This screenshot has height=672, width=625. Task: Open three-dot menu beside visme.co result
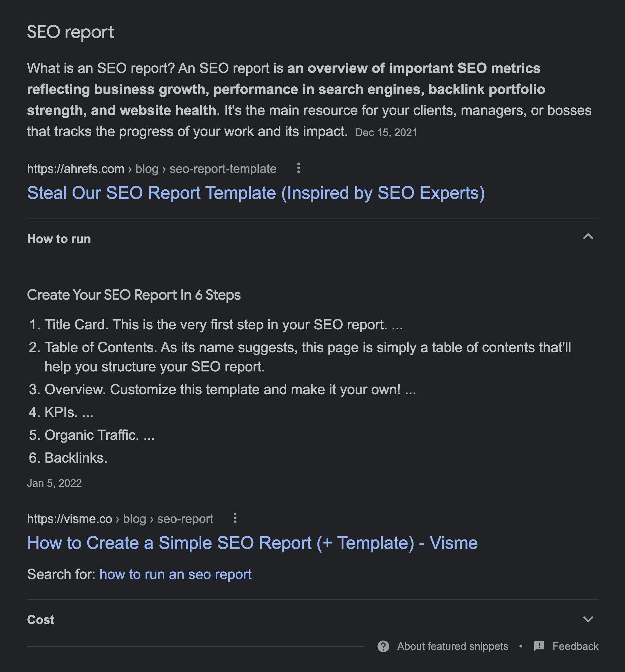(x=235, y=518)
